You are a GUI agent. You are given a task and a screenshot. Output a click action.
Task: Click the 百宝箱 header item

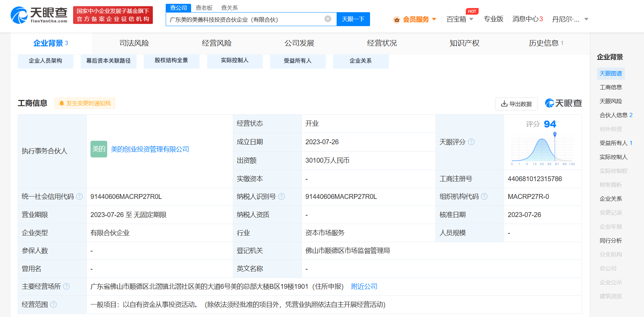click(x=456, y=19)
